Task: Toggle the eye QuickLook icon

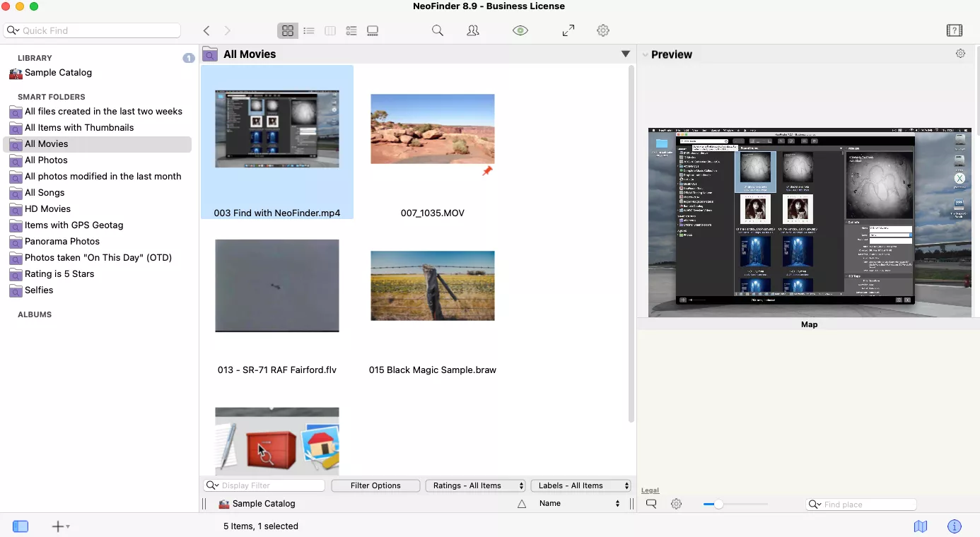Action: pyautogui.click(x=520, y=30)
